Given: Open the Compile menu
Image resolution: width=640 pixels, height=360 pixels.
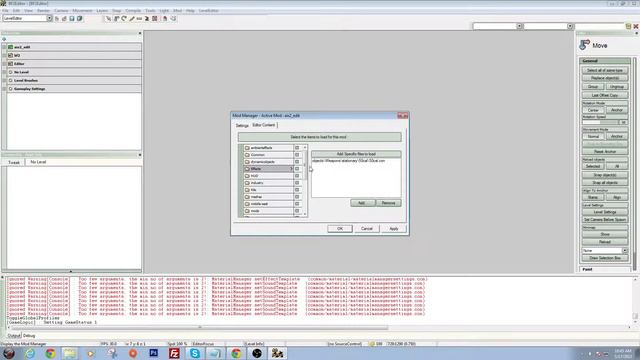Looking at the screenshot, I should pos(133,11).
